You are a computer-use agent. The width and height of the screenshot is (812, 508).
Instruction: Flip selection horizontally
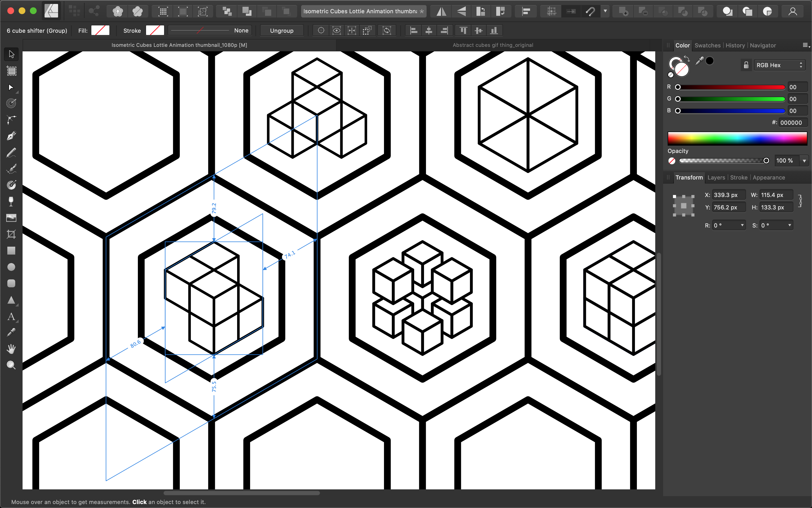pyautogui.click(x=441, y=11)
